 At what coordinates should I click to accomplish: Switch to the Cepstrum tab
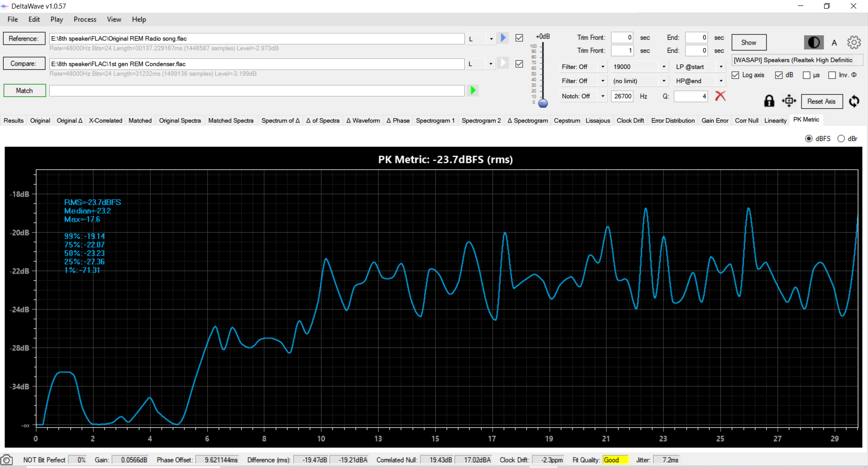pyautogui.click(x=567, y=120)
